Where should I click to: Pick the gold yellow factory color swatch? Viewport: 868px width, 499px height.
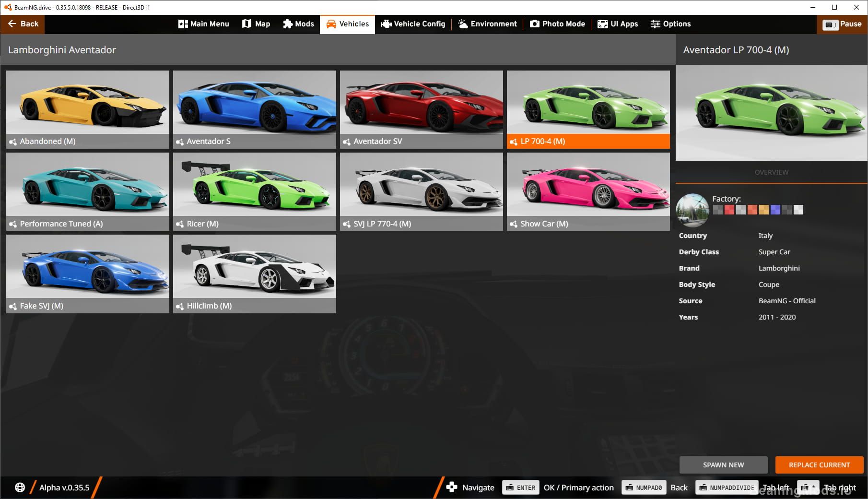[763, 210]
